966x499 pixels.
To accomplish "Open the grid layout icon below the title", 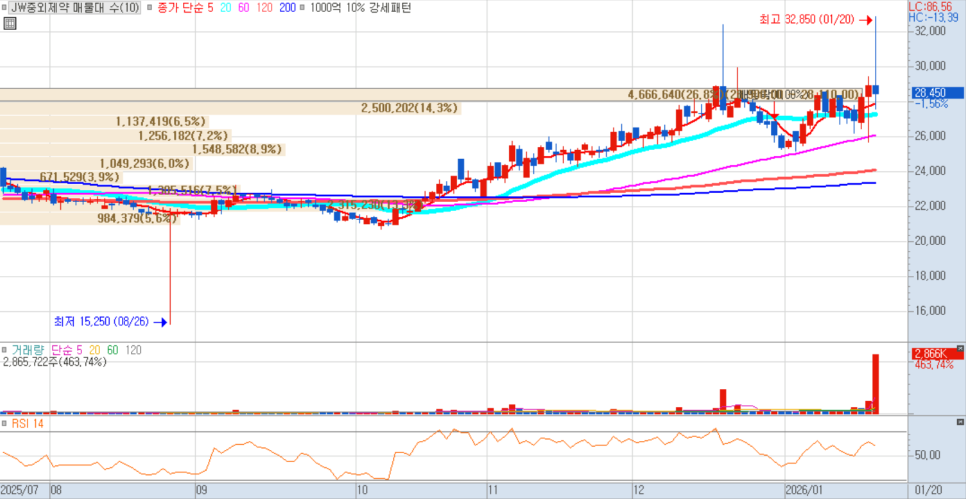I will coord(9,24).
